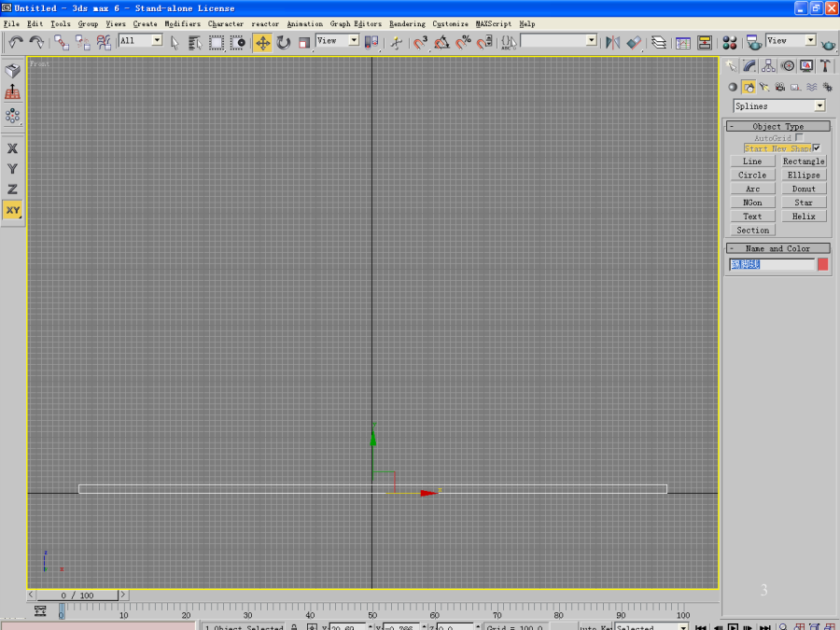Open reference coordinate system View dropdown

click(x=338, y=40)
